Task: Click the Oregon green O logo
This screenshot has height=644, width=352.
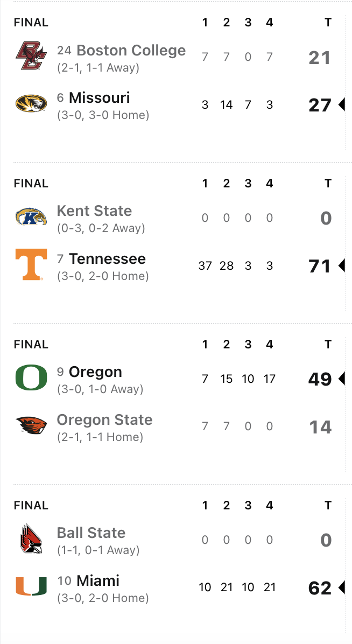Action: 31,378
